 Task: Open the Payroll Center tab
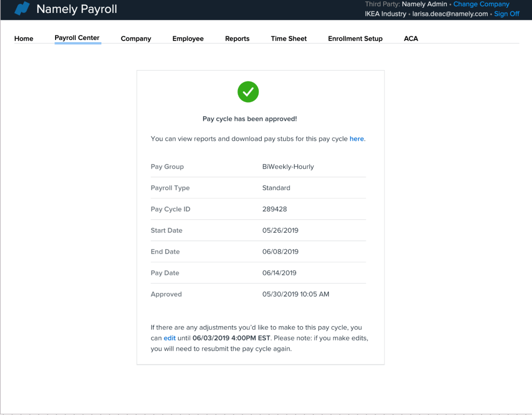tap(77, 38)
